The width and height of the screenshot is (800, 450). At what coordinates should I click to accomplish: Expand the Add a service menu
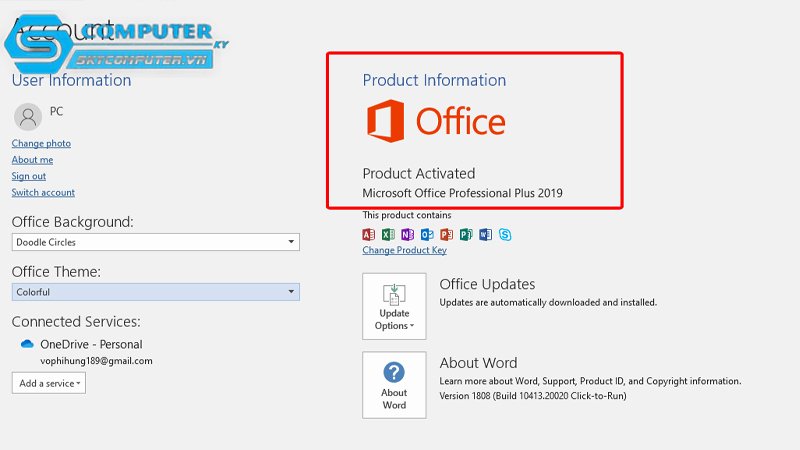[49, 383]
